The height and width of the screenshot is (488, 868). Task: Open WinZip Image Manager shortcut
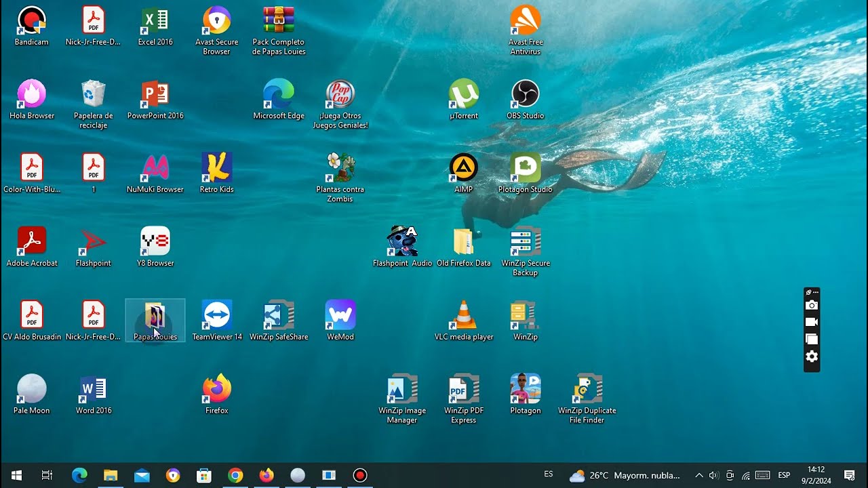point(402,400)
